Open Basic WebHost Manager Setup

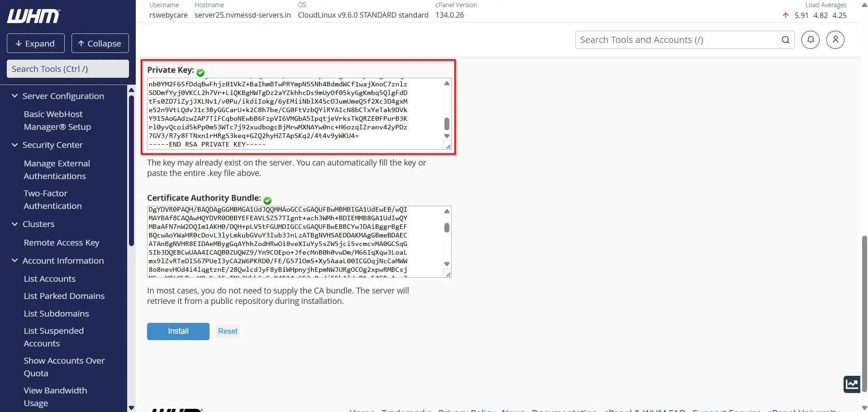[x=57, y=120]
